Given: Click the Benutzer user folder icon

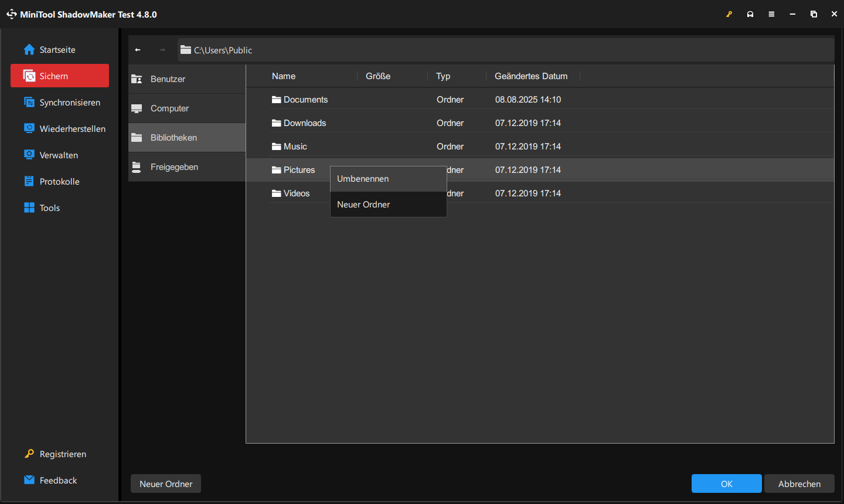Looking at the screenshot, I should 137,79.
